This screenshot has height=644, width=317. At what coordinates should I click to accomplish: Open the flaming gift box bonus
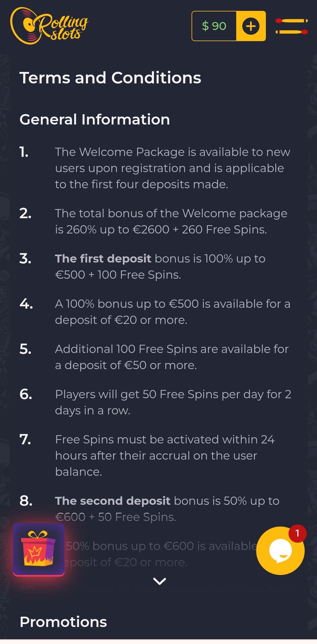(x=39, y=549)
